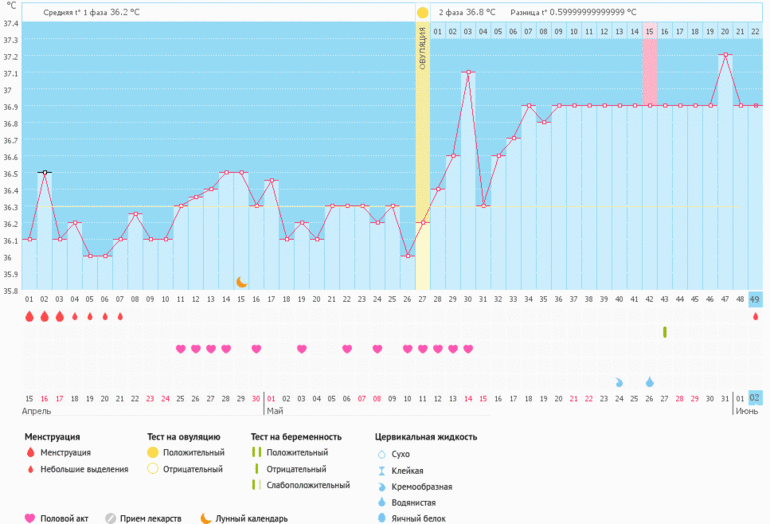Image resolution: width=770 pixels, height=524 pixels.
Task: Click the cervical fluid drop under day 40
Action: (x=619, y=382)
